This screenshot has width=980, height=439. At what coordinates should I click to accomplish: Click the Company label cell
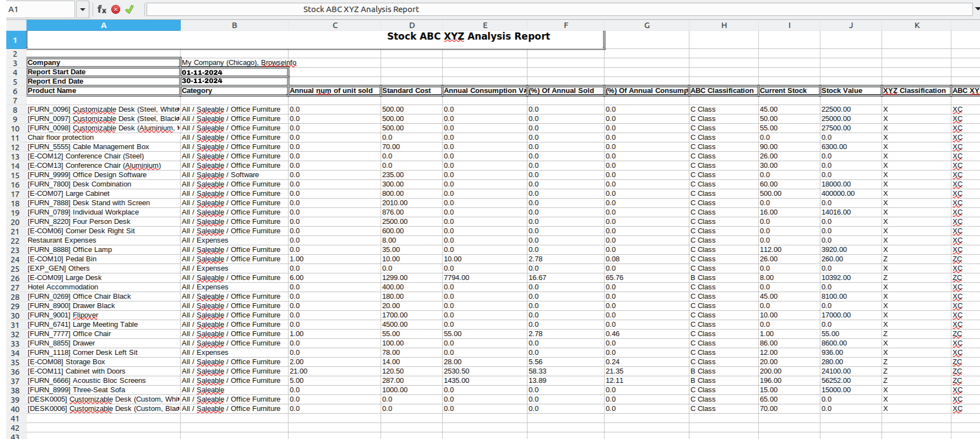(x=103, y=63)
